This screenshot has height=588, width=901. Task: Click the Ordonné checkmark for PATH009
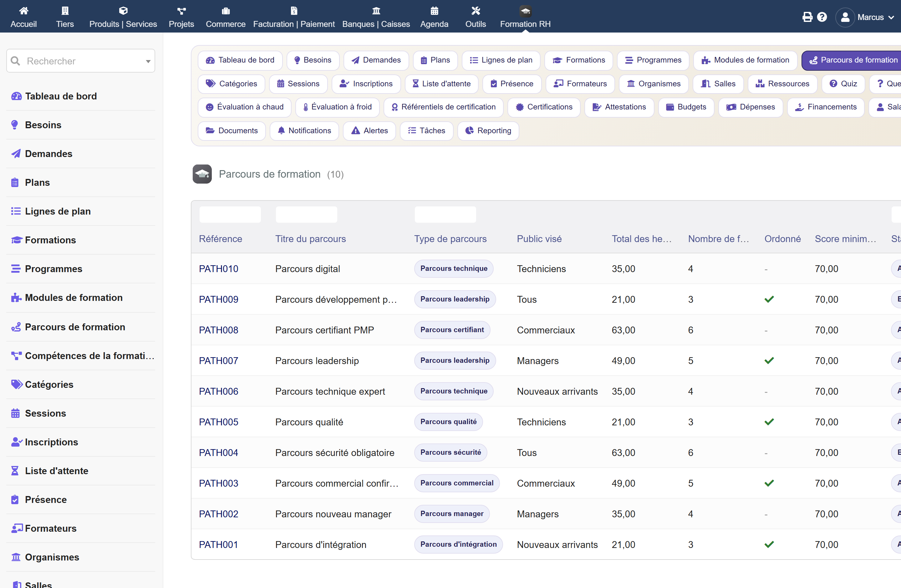769,299
